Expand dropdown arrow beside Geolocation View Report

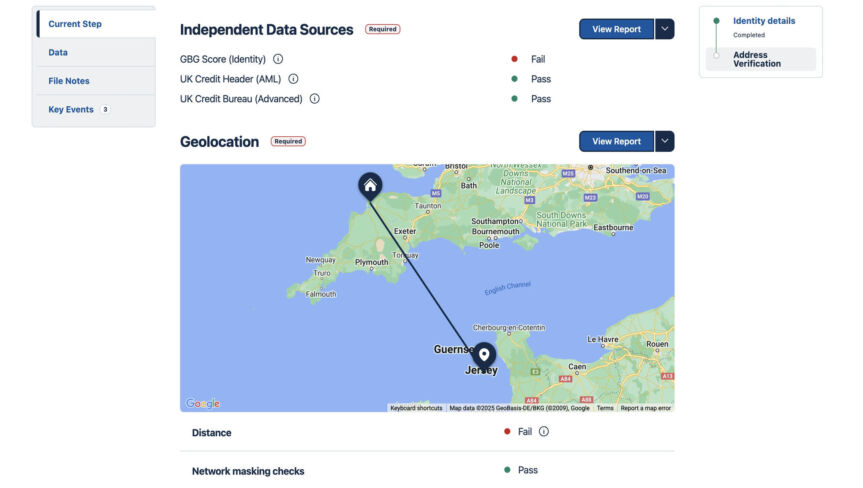(665, 141)
